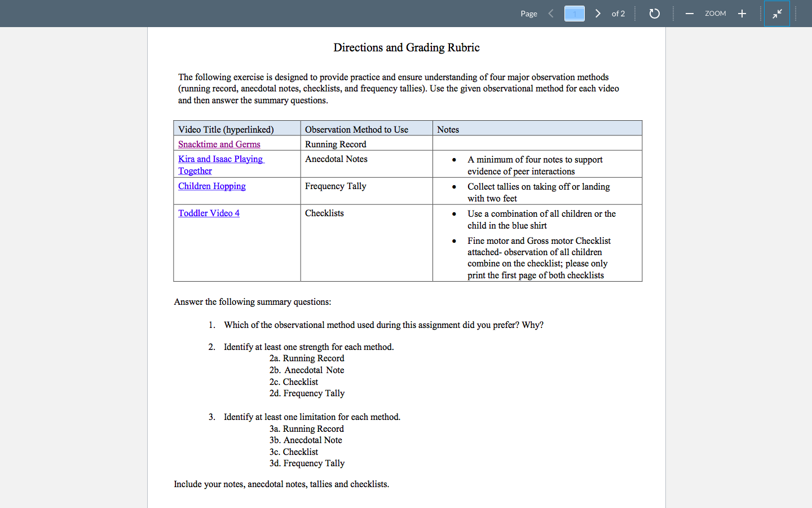Image resolution: width=812 pixels, height=508 pixels.
Task: Click the Notes column header cell
Action: [x=537, y=128]
